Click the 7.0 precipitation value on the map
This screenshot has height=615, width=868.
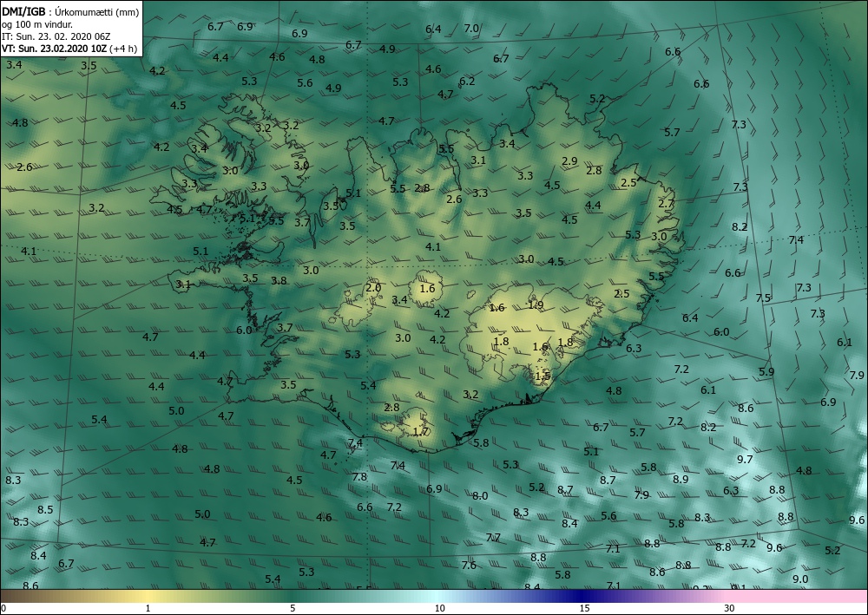coord(471,29)
